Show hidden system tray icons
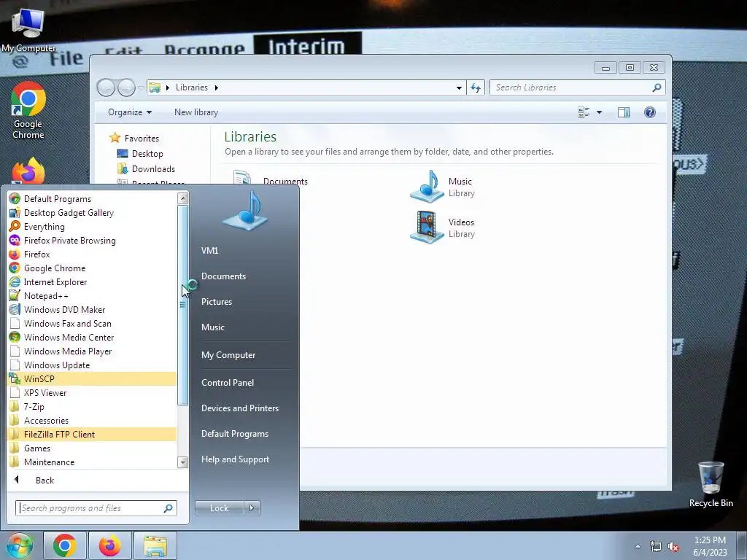Viewport: 747px width, 560px height. (x=638, y=546)
